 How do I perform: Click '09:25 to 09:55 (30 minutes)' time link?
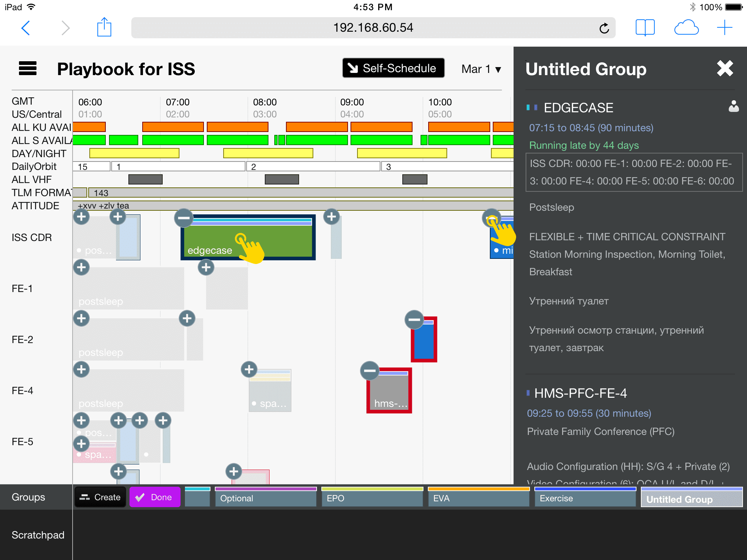pyautogui.click(x=589, y=413)
